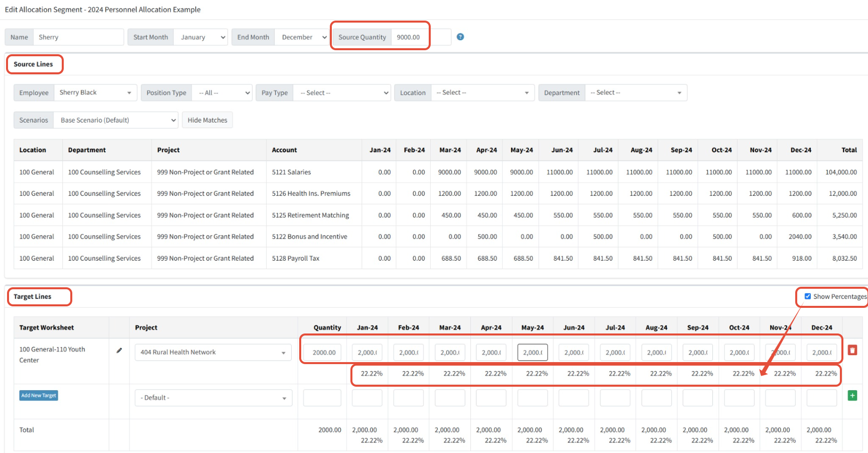This screenshot has height=453, width=868.
Task: Open the Employee dropdown showing Sherry Black
Action: [95, 93]
